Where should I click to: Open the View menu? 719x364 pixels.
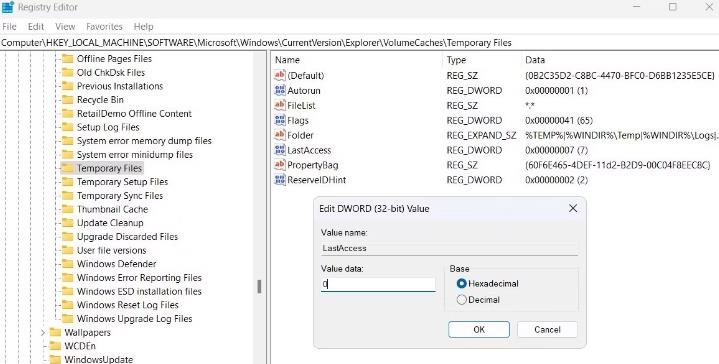point(65,27)
